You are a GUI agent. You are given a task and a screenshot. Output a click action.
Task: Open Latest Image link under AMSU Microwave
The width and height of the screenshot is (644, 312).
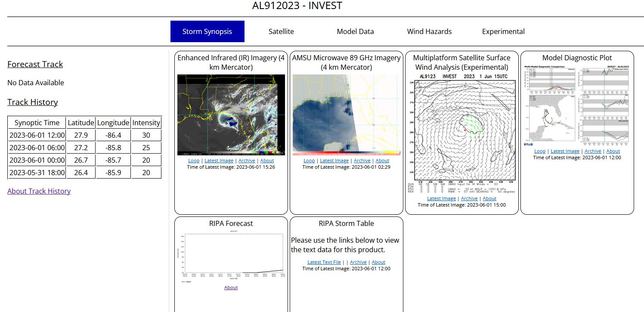[x=334, y=161]
